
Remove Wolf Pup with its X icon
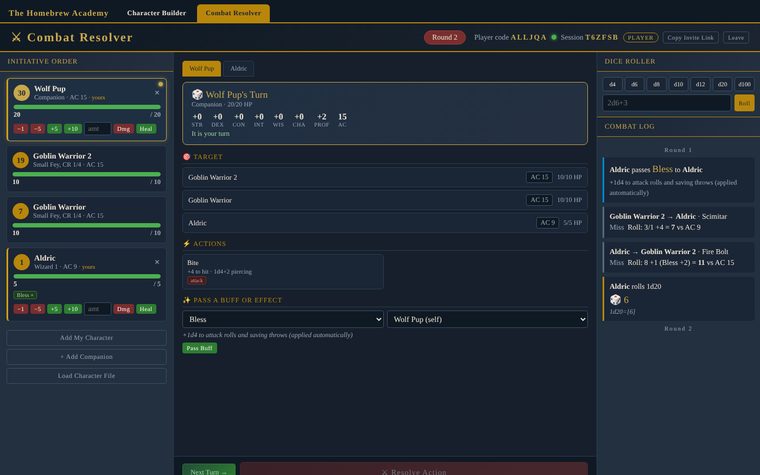157,93
